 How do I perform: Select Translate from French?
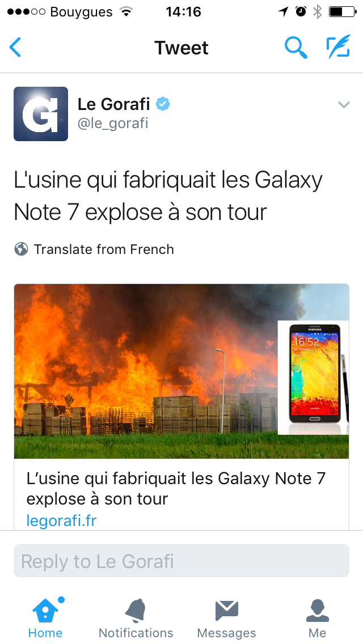104,249
